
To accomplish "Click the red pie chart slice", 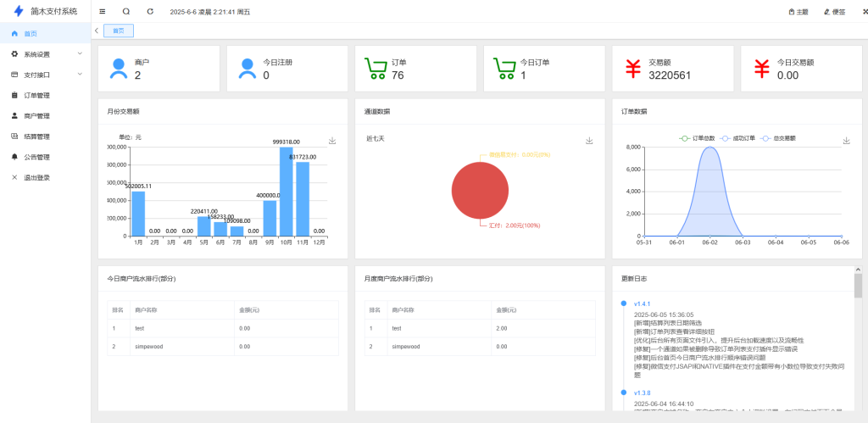I will (x=480, y=190).
